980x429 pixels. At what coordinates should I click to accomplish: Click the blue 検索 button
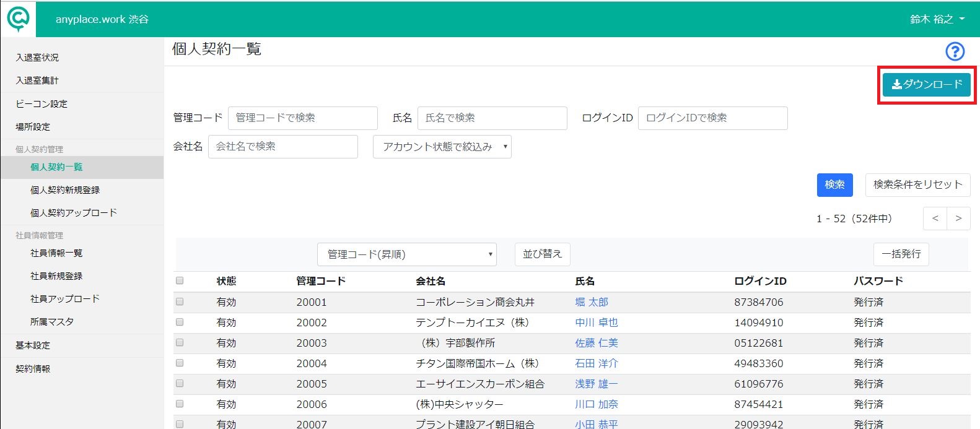[835, 184]
